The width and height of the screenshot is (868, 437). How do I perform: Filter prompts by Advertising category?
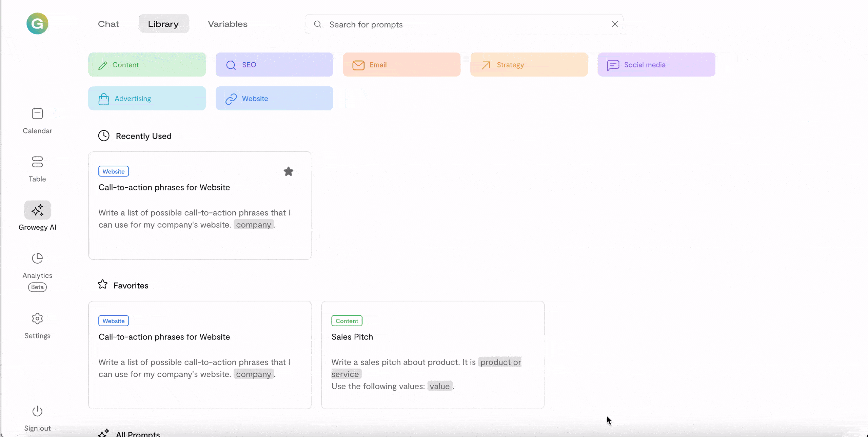(147, 99)
